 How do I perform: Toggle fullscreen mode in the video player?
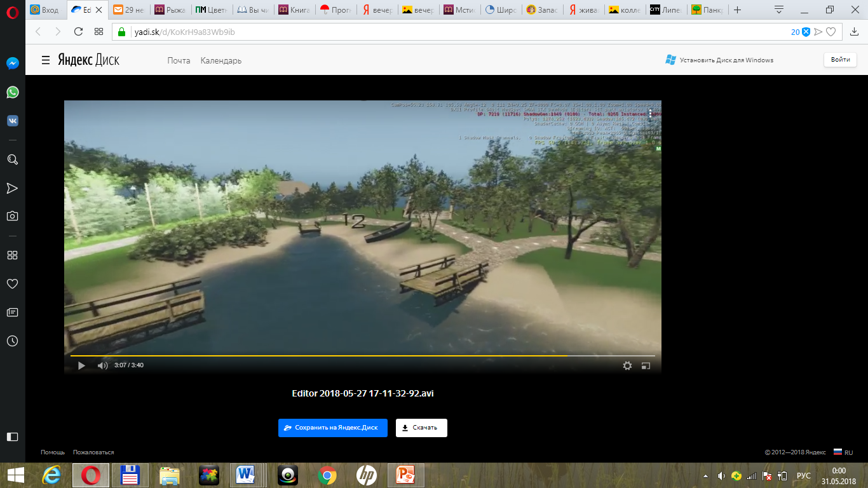tap(646, 365)
